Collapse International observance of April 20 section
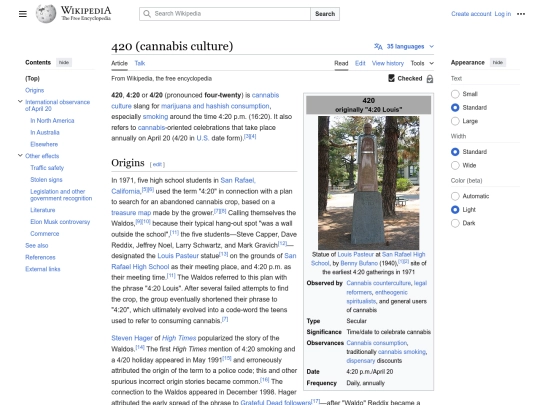The image size is (540, 405). [20, 102]
